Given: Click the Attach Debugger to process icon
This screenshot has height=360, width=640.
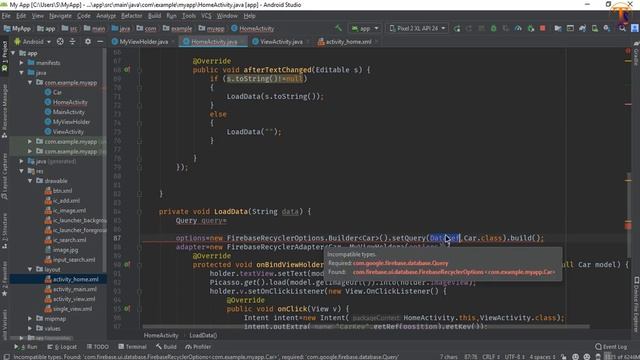Looking at the screenshot, I should (531, 28).
